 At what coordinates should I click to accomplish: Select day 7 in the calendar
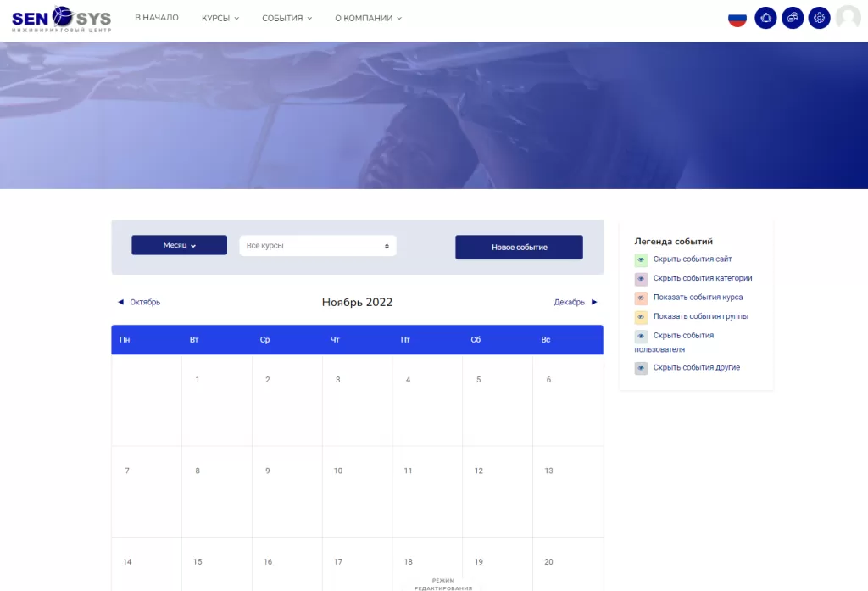point(127,471)
